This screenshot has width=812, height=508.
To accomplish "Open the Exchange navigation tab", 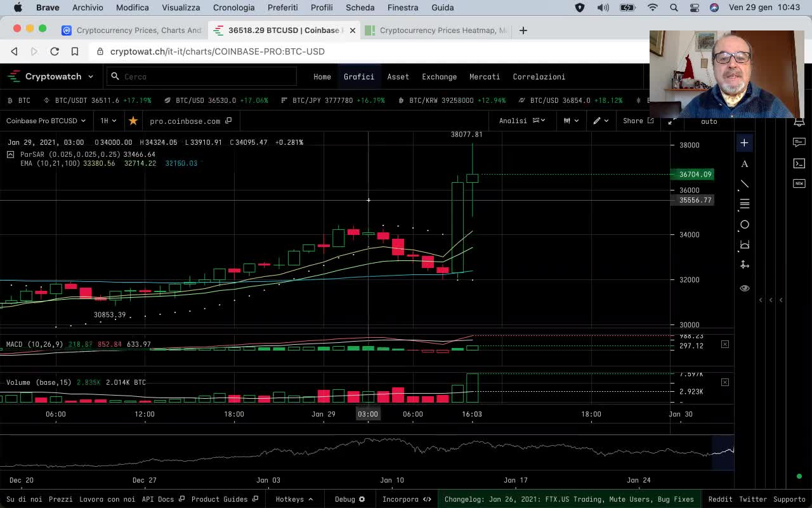I will coord(439,77).
